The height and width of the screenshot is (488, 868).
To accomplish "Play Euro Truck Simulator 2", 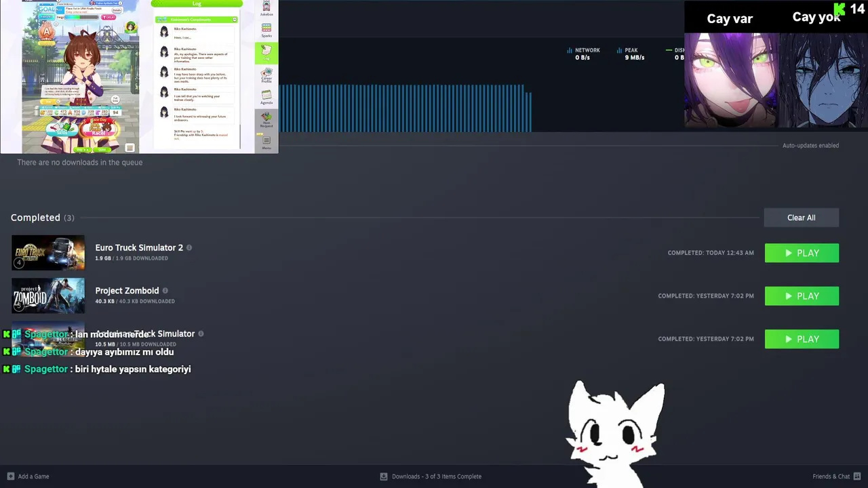I will point(802,253).
